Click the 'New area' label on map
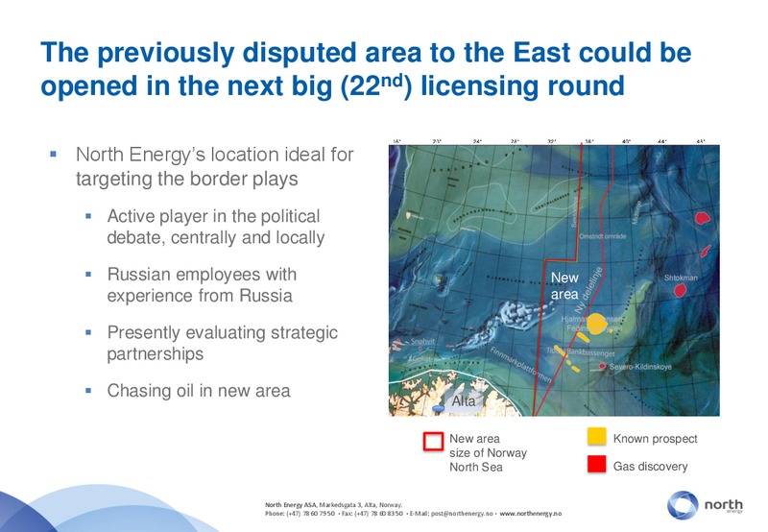Screen dimensions: 768x532 564,285
